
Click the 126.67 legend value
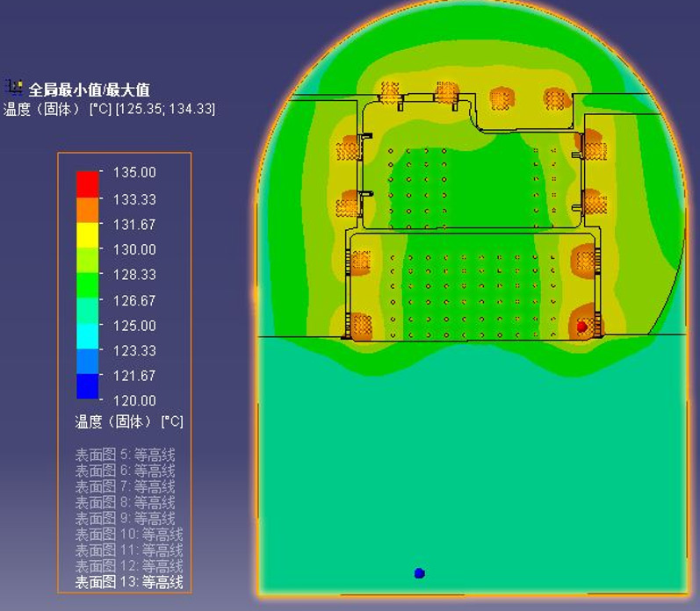tap(134, 300)
